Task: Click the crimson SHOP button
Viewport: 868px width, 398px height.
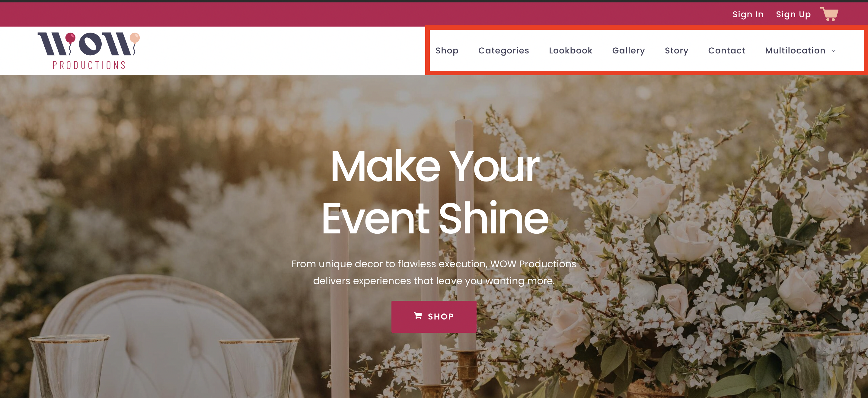Action: click(434, 316)
